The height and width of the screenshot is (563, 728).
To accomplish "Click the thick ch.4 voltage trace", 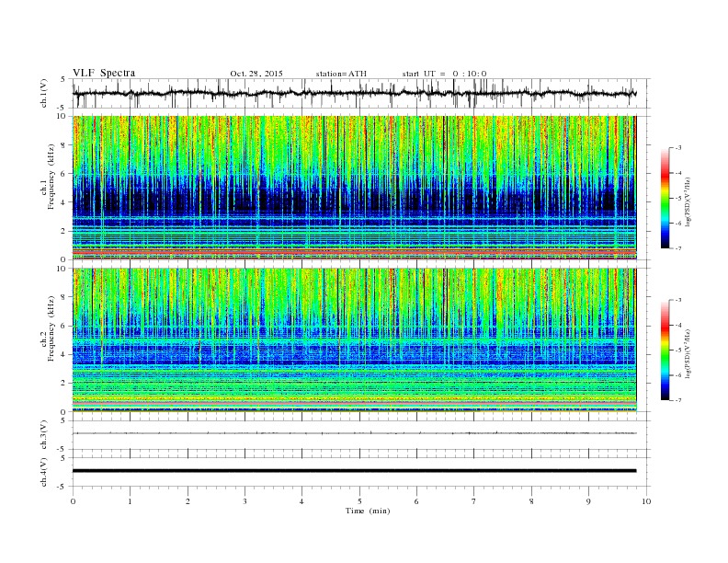I will (354, 471).
